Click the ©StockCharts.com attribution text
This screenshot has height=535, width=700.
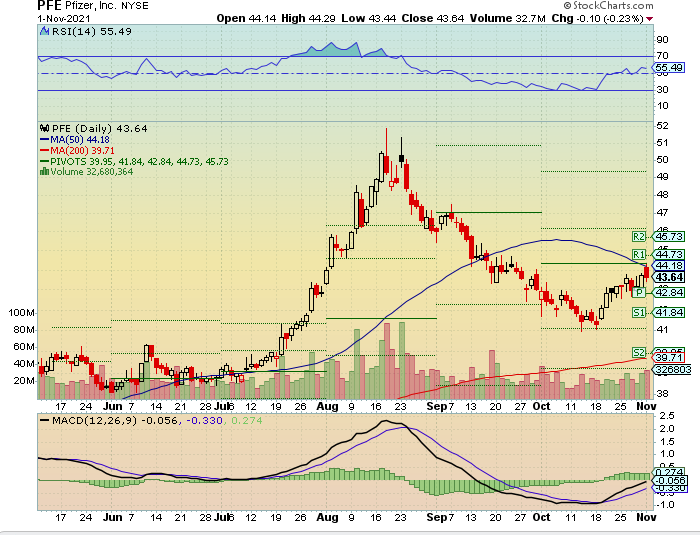click(x=608, y=6)
